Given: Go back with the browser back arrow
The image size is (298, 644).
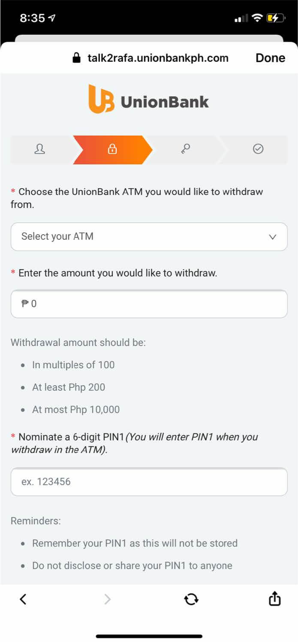Looking at the screenshot, I should click(x=23, y=599).
